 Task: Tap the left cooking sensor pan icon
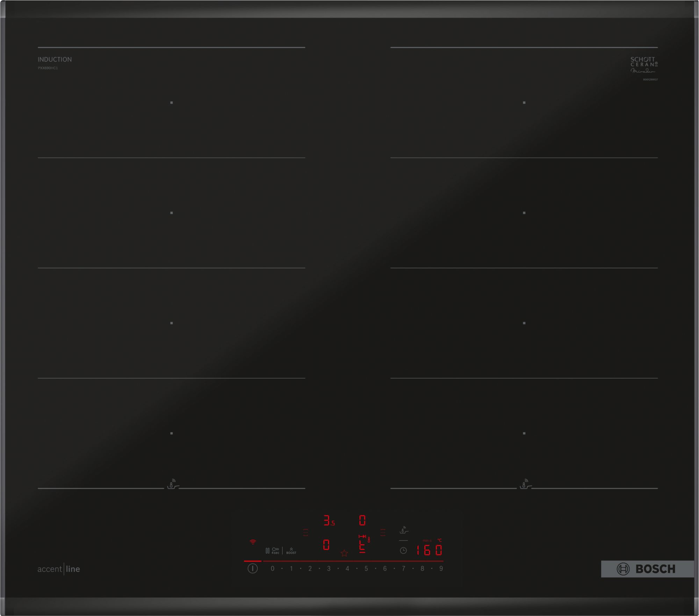pyautogui.click(x=173, y=485)
